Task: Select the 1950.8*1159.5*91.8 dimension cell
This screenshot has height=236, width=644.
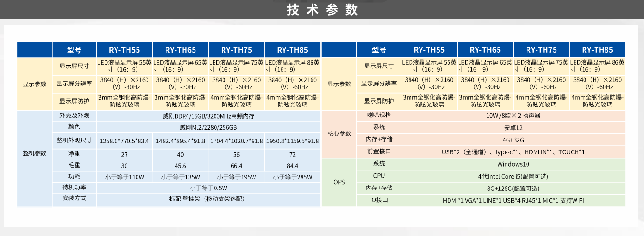Action: click(292, 141)
